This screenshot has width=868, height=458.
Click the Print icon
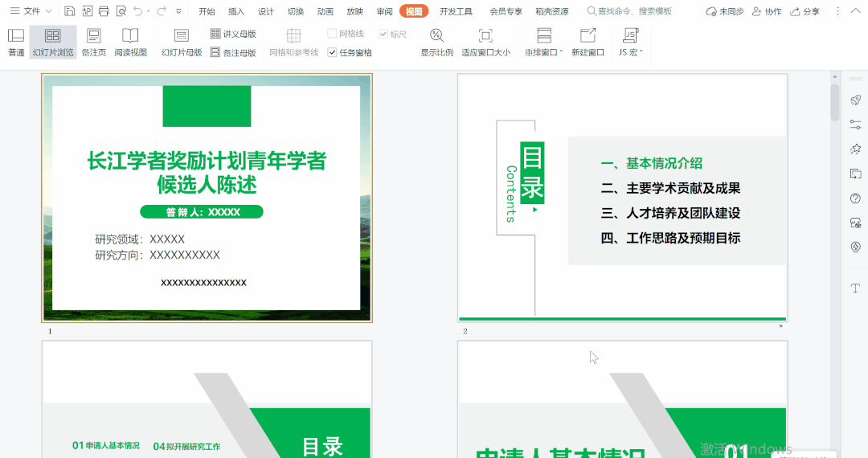tap(104, 11)
